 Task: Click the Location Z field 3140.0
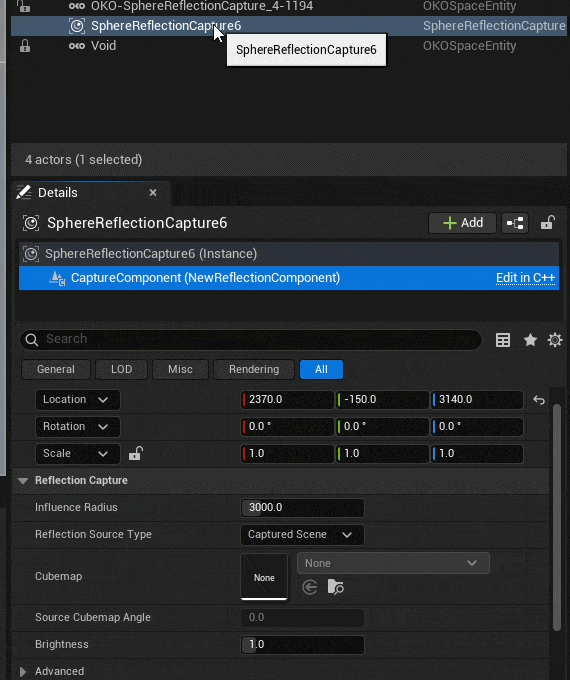click(x=477, y=399)
